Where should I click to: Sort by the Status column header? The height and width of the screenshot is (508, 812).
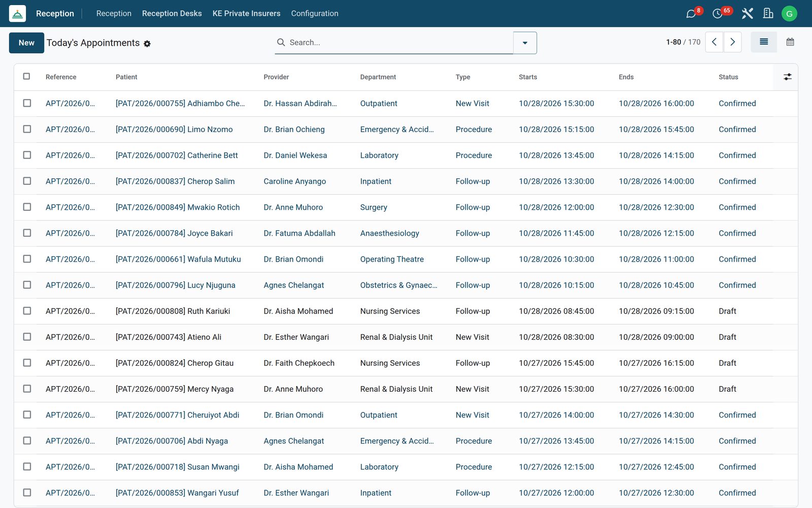(728, 77)
